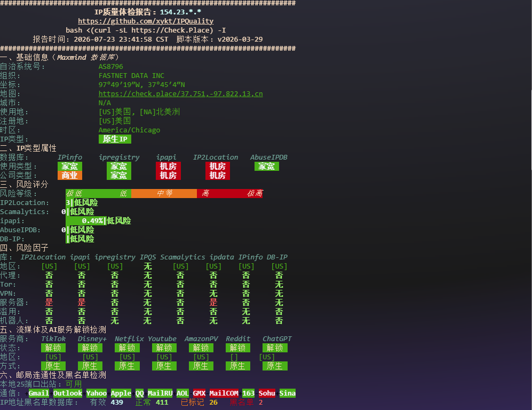The height and width of the screenshot is (410, 532).
Task: Click the 本地25端口出站 可用 status
Action: (x=74, y=384)
